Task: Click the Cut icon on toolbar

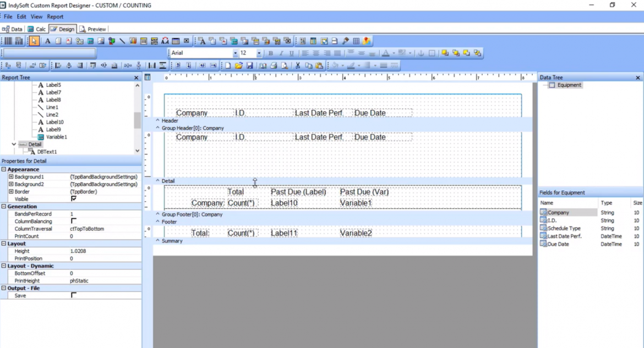Action: [297, 65]
